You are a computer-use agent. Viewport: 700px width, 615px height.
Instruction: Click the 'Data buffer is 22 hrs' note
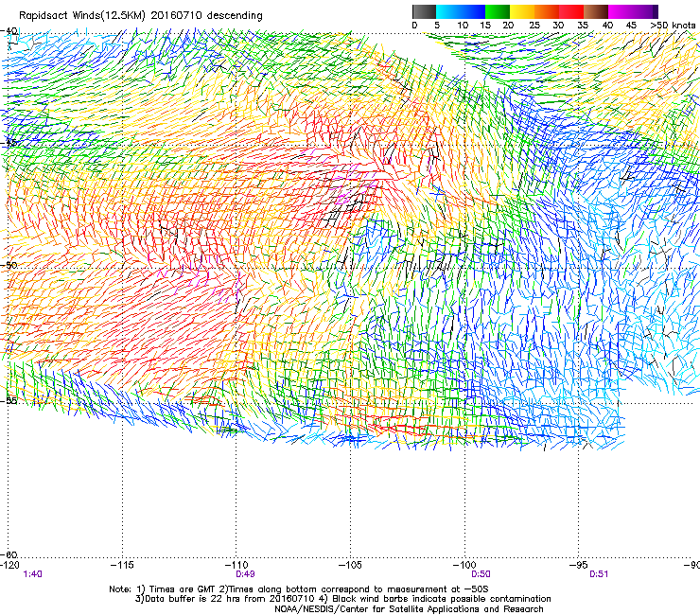click(x=342, y=599)
